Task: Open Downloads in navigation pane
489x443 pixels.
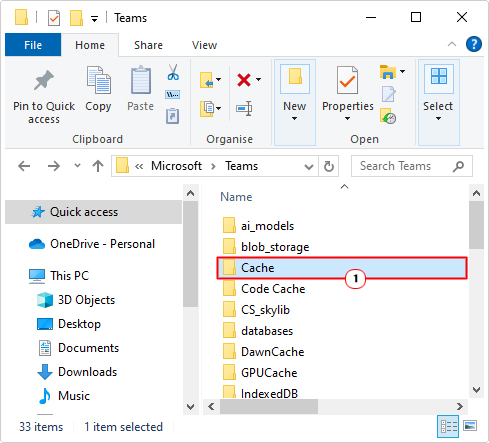Action: 77,372
